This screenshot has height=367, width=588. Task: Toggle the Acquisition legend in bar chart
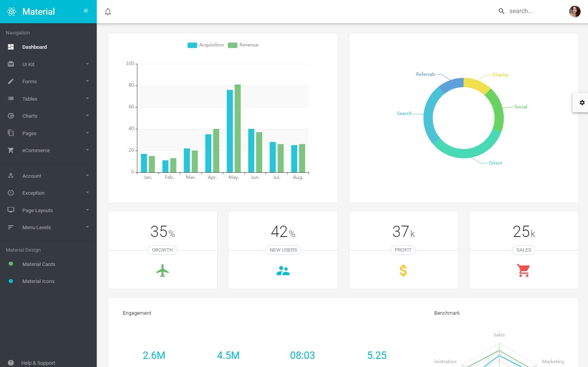tap(205, 45)
